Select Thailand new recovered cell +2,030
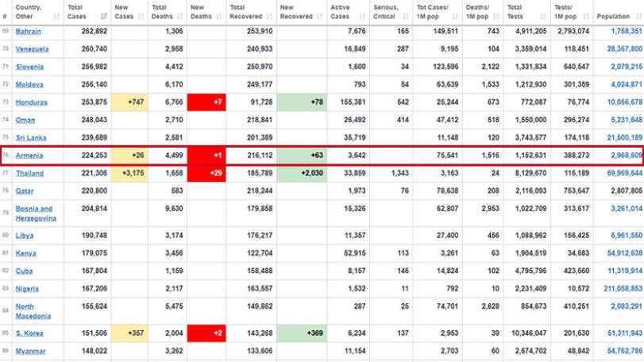Screen dimensions: 644x362 [302, 173]
